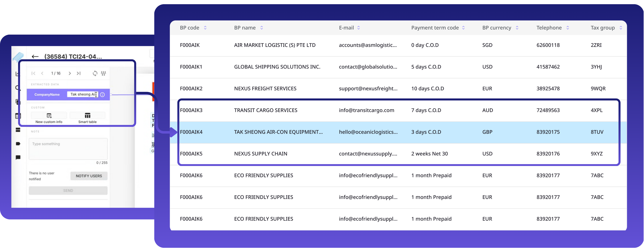
Task: Open the tuning sliders settings icon
Action: [x=103, y=73]
